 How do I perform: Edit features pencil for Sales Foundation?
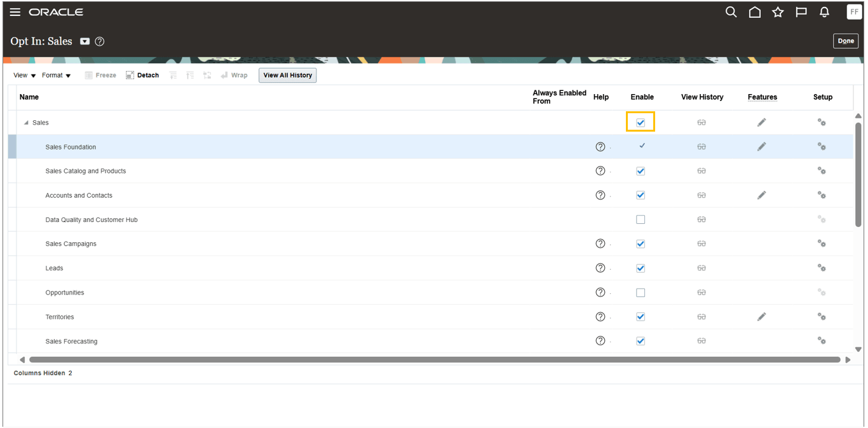pyautogui.click(x=762, y=146)
